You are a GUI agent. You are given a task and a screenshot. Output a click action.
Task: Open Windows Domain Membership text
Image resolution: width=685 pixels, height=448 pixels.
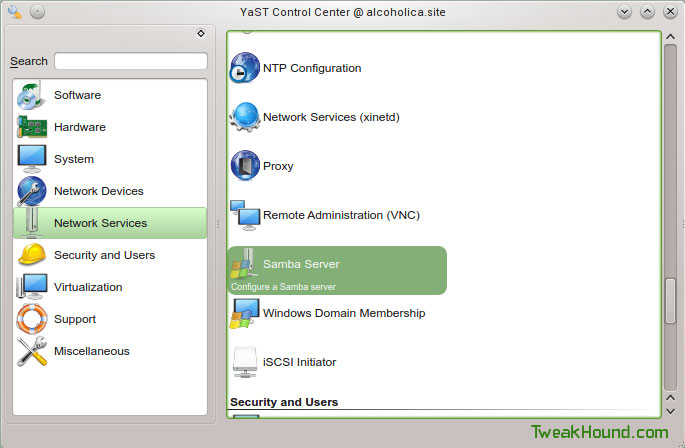(x=344, y=313)
